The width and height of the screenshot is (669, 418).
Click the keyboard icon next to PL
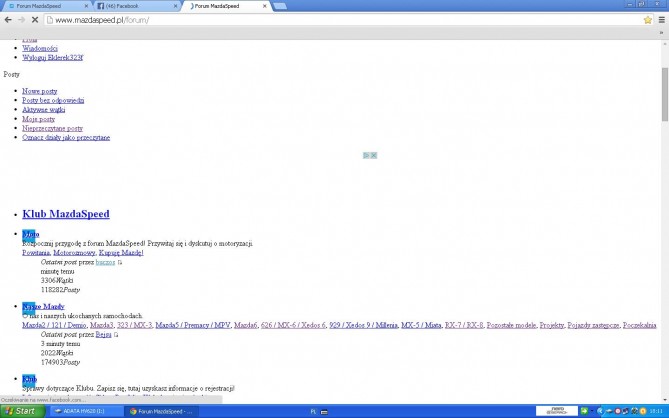[324, 412]
